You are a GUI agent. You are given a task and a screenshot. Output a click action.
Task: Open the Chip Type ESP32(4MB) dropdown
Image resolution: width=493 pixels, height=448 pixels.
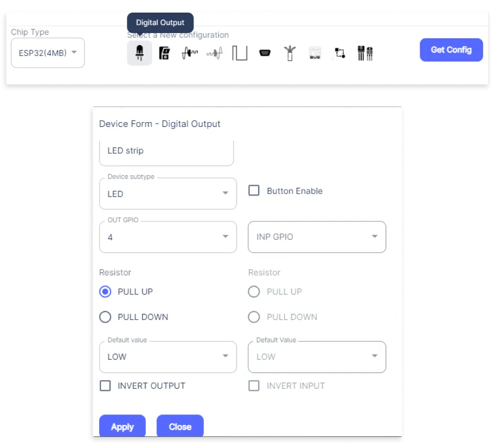click(48, 52)
